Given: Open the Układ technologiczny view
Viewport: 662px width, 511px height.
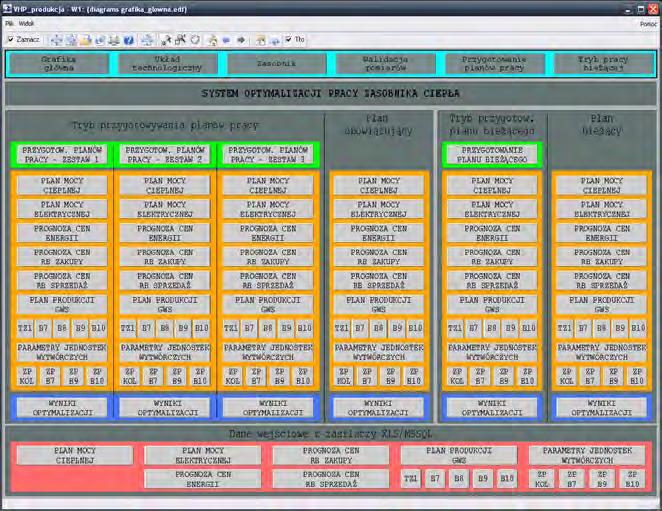Looking at the screenshot, I should 168,63.
